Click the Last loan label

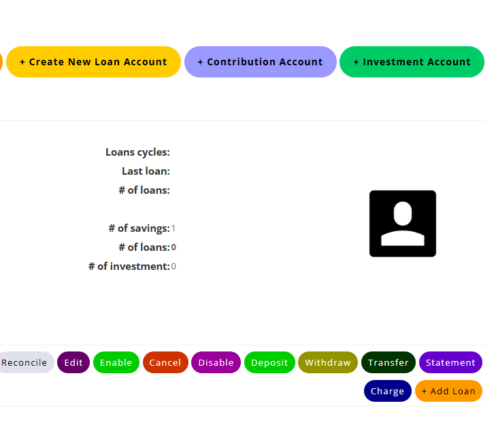click(x=146, y=171)
